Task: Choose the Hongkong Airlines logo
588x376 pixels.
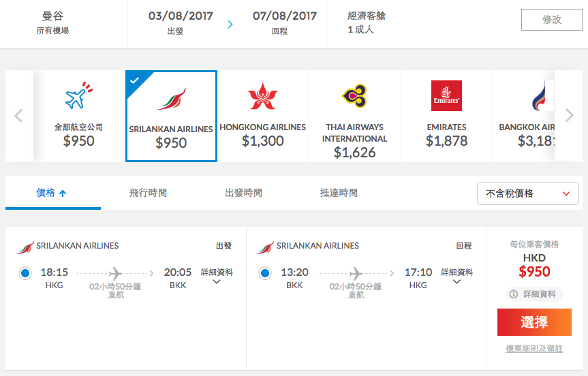Action: [x=263, y=95]
